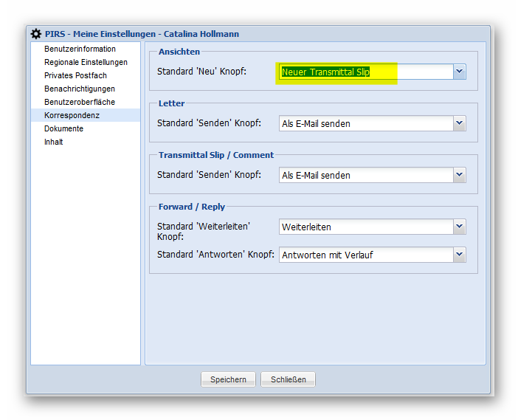Open the Dokumente settings page
The image size is (518, 420).
(63, 128)
